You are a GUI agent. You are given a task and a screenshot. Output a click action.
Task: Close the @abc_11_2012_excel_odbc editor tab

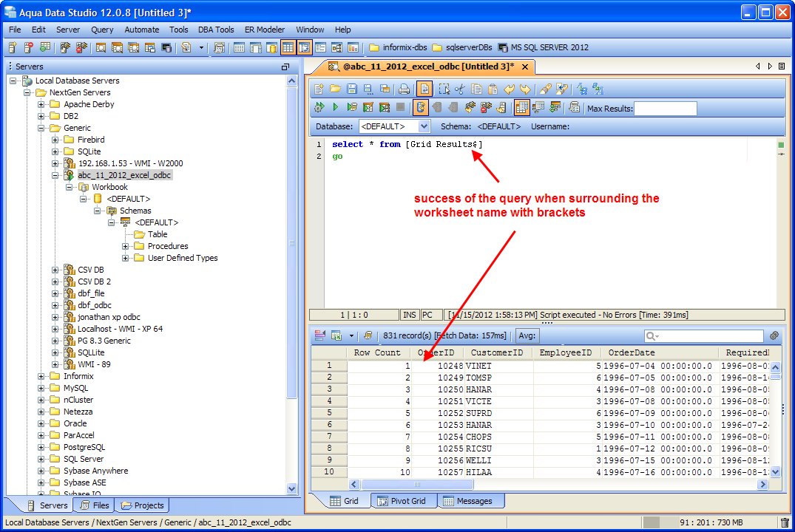click(525, 67)
